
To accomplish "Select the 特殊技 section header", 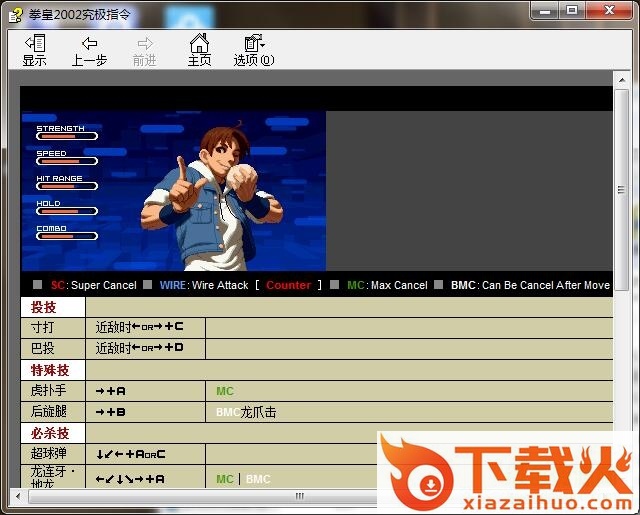I will point(50,370).
